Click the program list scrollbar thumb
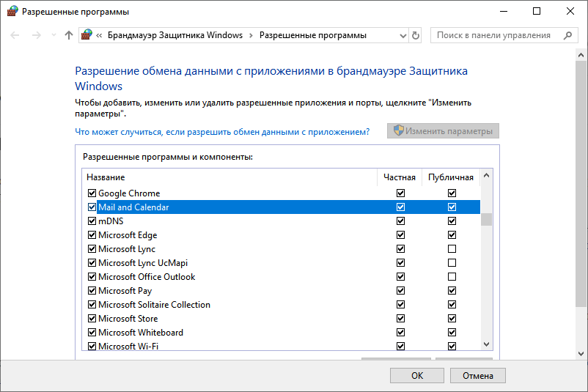Viewport: 588px width, 392px height. [486, 219]
